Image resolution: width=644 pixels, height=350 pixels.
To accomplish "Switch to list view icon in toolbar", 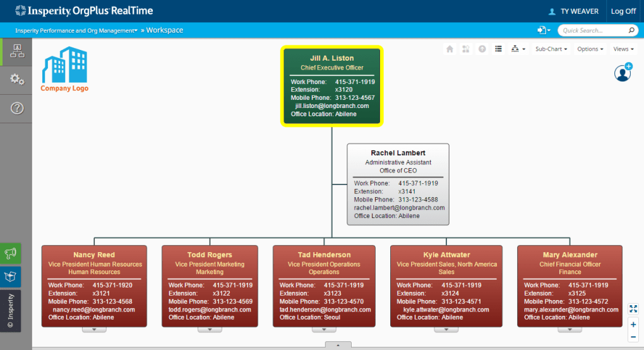I will tap(498, 49).
